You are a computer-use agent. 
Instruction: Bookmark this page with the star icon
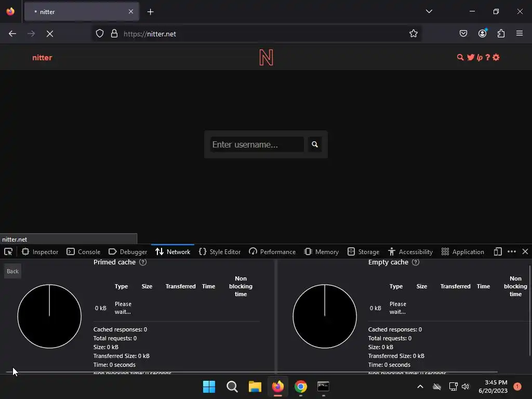[x=413, y=34]
